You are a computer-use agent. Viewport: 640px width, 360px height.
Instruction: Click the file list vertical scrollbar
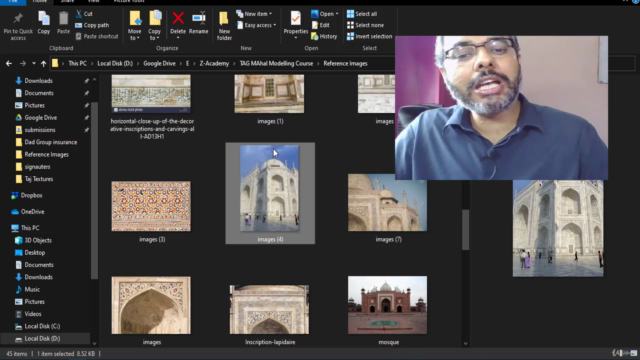pyautogui.click(x=465, y=229)
